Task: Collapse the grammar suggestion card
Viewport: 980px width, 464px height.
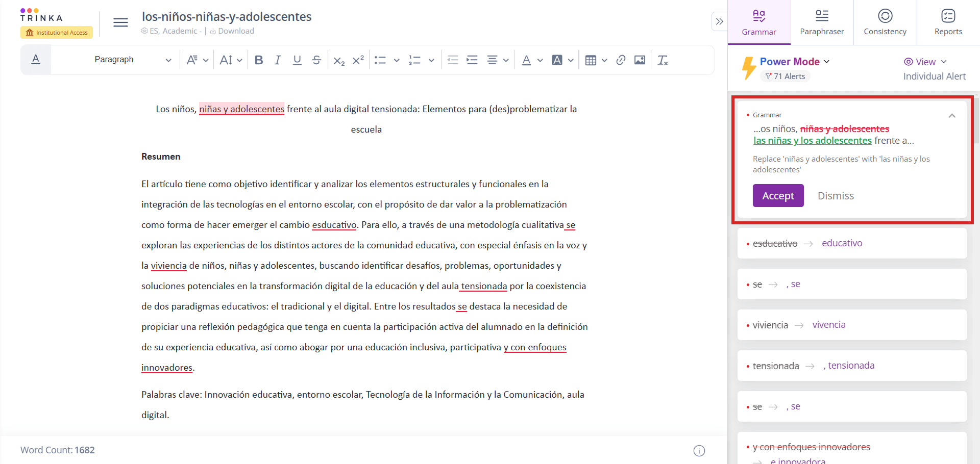Action: click(x=952, y=116)
